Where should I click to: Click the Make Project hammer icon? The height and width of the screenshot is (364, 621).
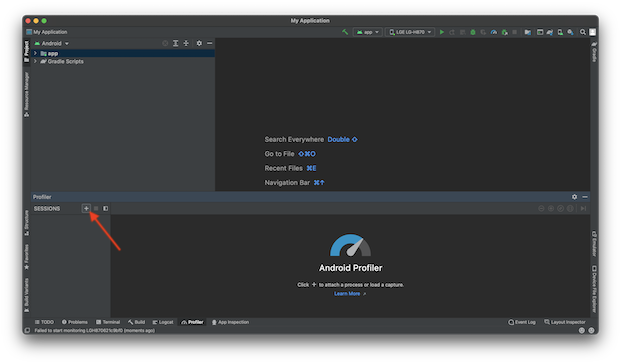345,32
